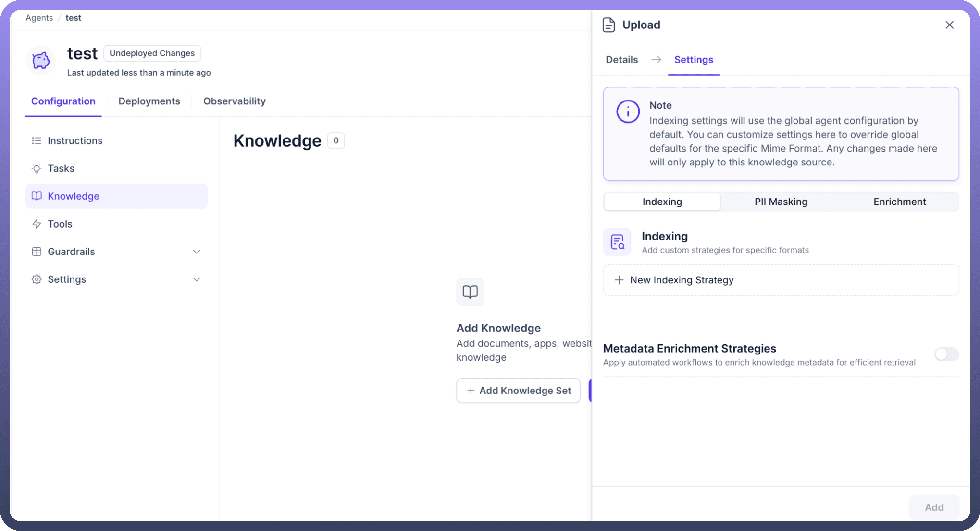
Task: Open the Deployments tab
Action: [x=149, y=101]
